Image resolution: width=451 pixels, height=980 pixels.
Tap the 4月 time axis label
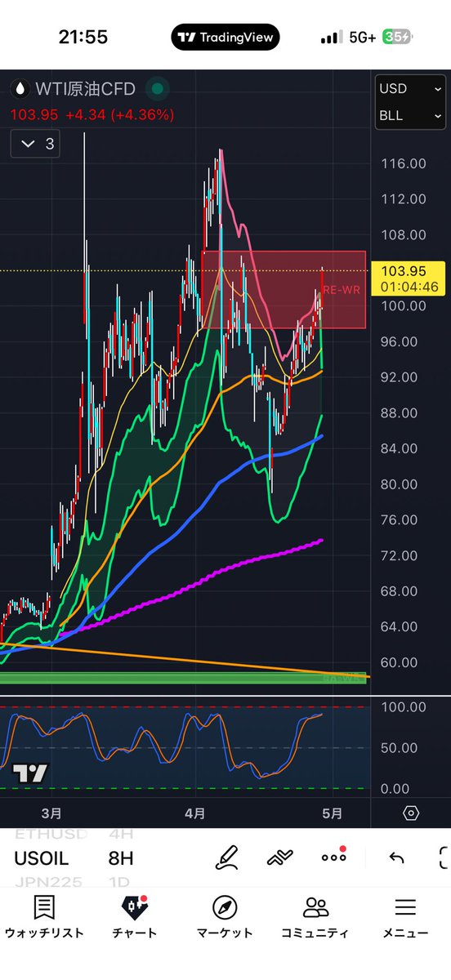[194, 813]
